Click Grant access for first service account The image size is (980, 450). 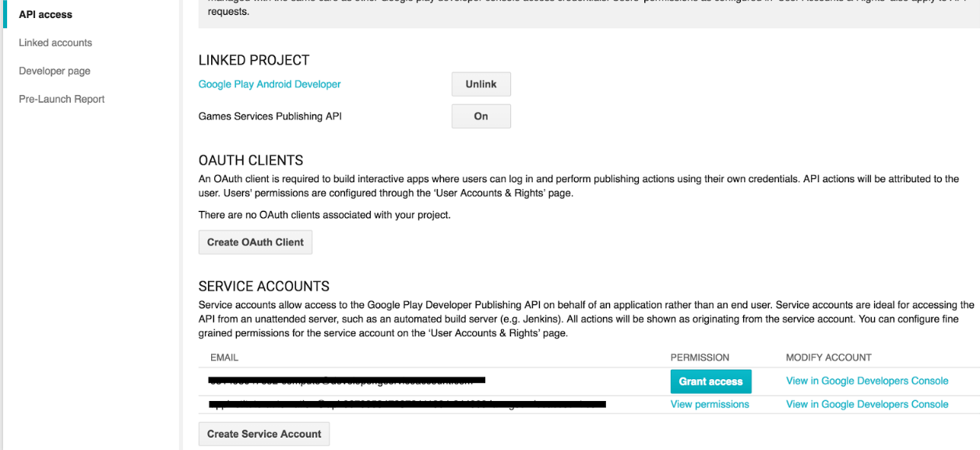710,381
